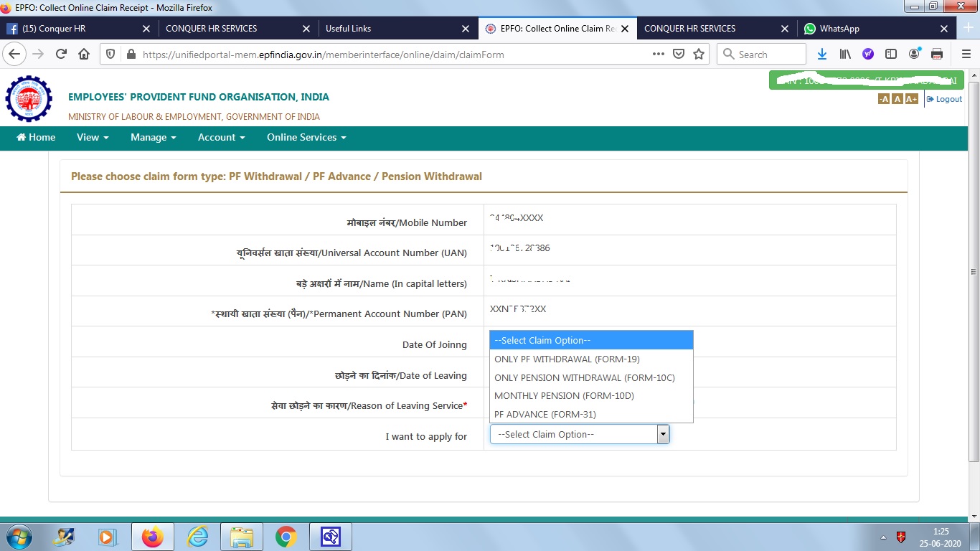Open a new browser tab
Viewport: 980px width, 551px height.
[x=969, y=29]
